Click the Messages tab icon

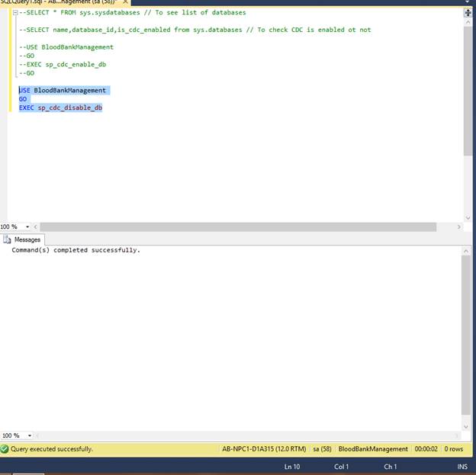7,239
